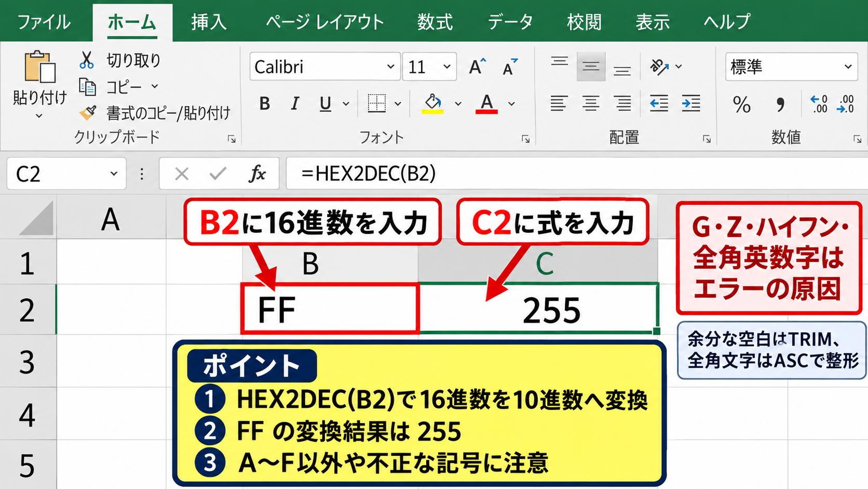Select cell B2 containing FF
Image resolution: width=868 pixels, height=489 pixels.
pyautogui.click(x=330, y=309)
